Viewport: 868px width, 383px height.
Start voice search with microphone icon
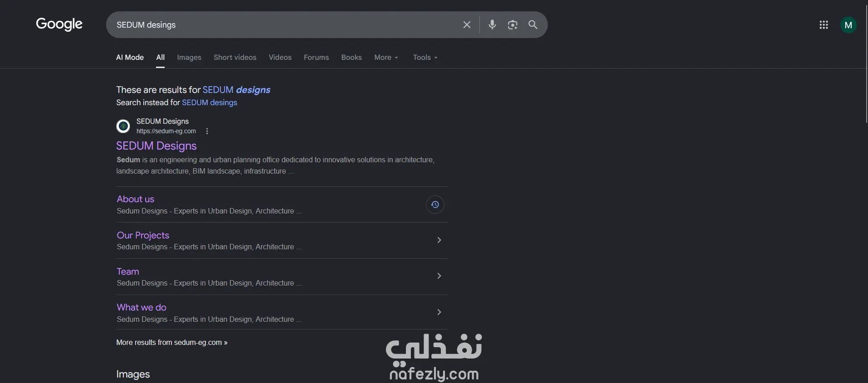(492, 25)
